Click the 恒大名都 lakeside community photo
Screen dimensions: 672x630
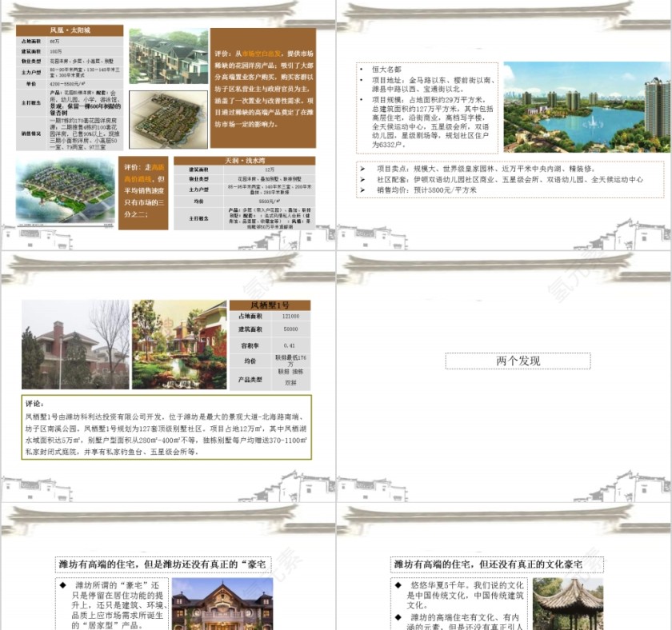584,104
